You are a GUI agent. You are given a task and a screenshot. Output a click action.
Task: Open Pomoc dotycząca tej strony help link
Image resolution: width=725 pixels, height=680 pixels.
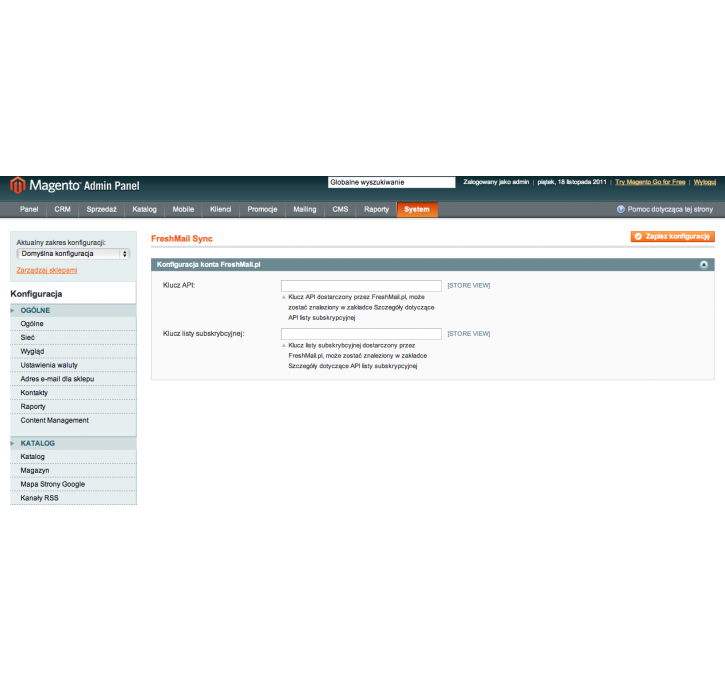670,209
